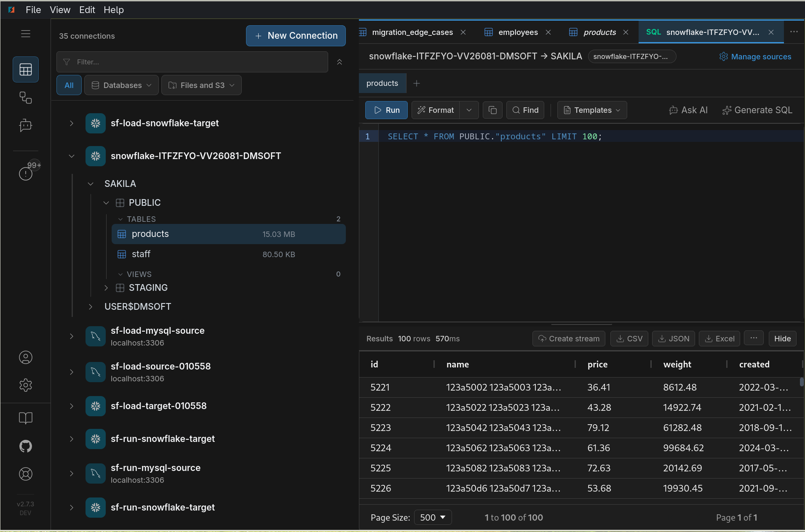The height and width of the screenshot is (532, 805).
Task: Open the 99+ notifications alert icon
Action: 26,173
